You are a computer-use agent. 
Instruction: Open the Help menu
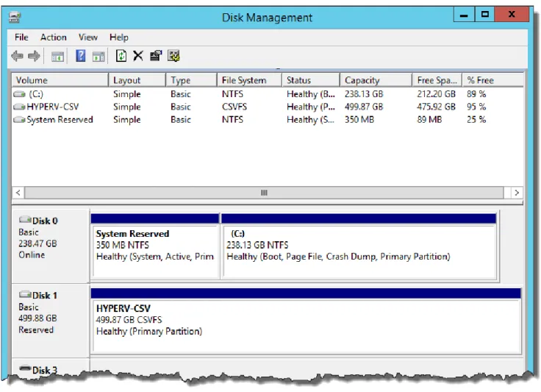[119, 38]
